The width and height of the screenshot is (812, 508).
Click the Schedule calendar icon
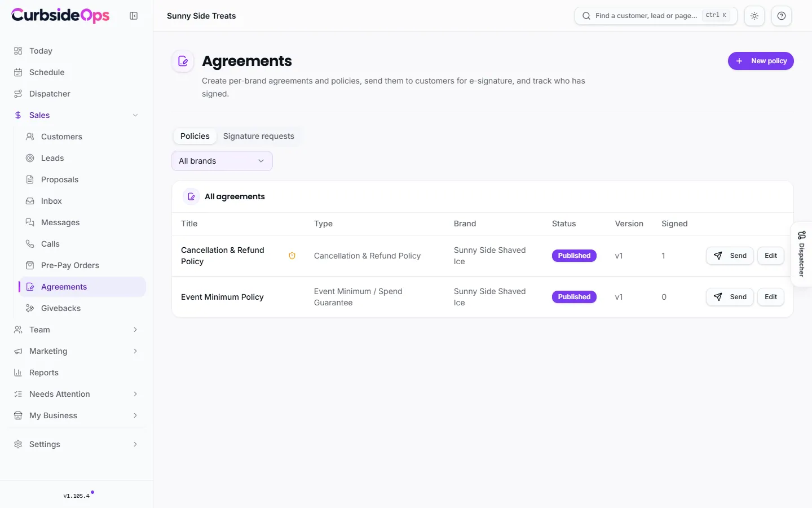point(18,72)
